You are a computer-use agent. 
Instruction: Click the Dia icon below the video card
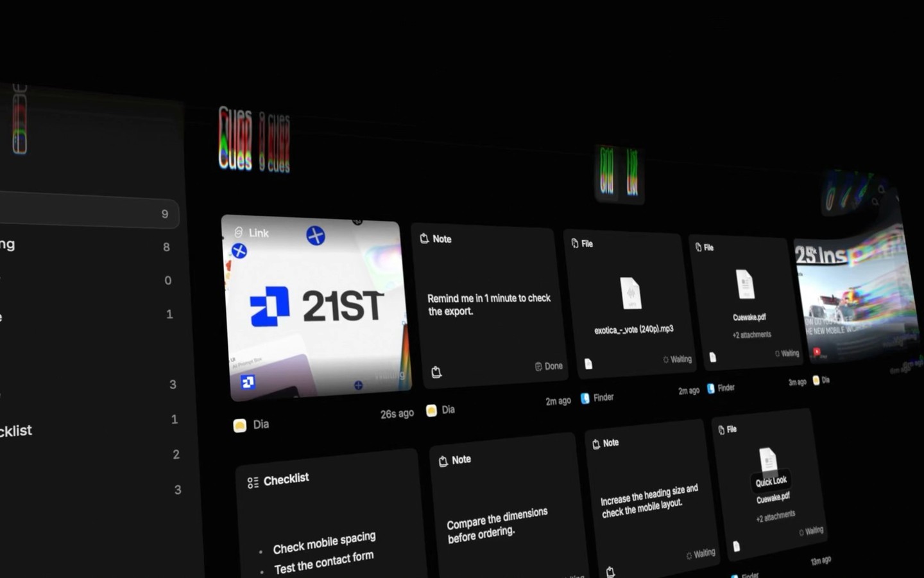point(816,380)
